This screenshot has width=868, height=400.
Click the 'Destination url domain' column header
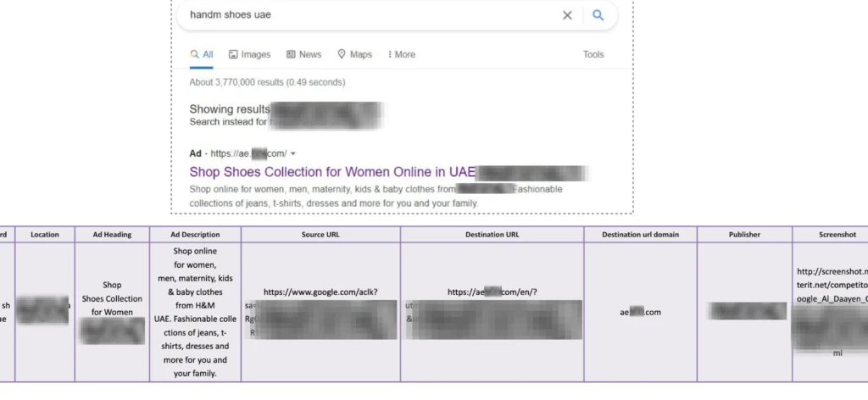640,235
